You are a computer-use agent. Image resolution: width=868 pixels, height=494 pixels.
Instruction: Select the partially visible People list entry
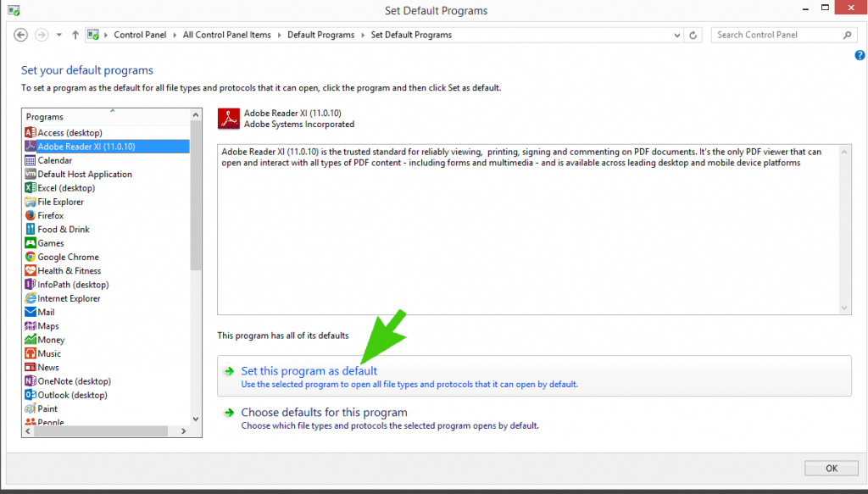coord(51,422)
